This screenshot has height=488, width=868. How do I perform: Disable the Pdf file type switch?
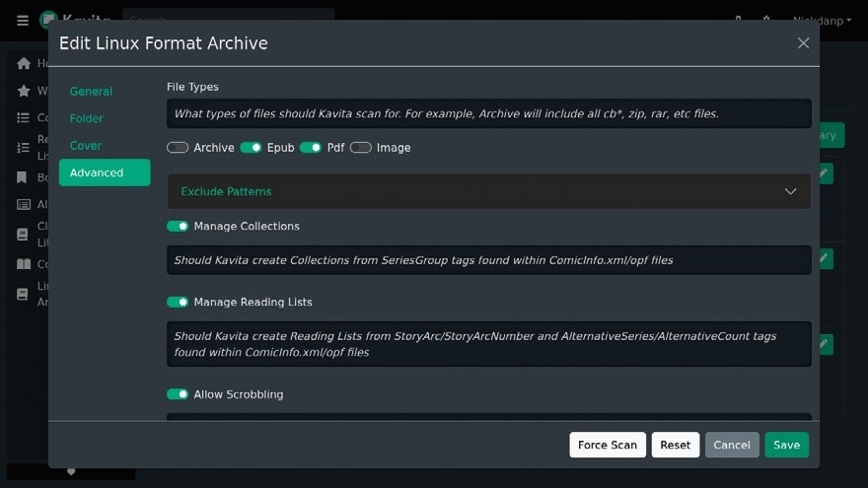coord(311,148)
